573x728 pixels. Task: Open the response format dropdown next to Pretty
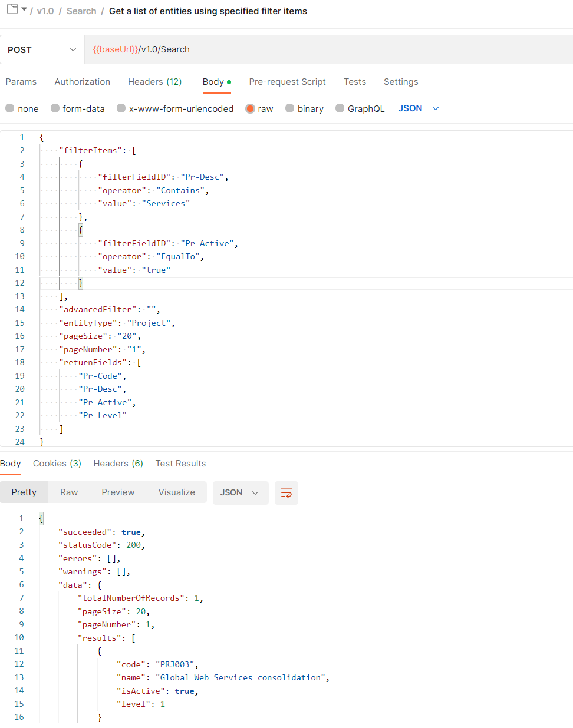240,492
